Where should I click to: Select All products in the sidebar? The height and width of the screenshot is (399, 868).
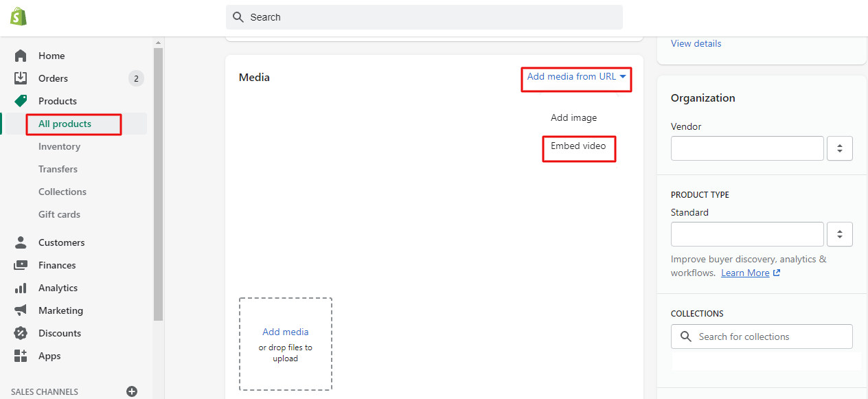(x=65, y=124)
